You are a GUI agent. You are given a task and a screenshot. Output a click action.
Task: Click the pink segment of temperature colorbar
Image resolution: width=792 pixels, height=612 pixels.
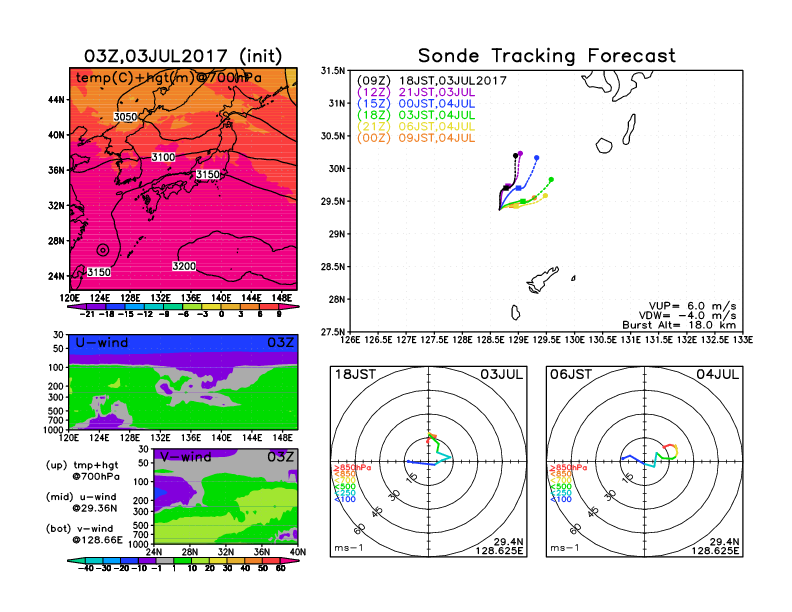tap(290, 307)
